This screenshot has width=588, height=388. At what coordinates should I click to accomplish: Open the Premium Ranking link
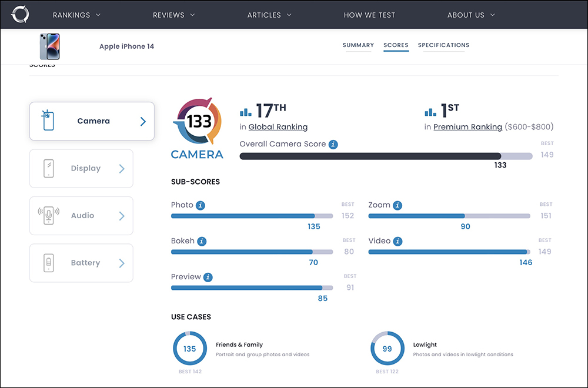pyautogui.click(x=467, y=127)
